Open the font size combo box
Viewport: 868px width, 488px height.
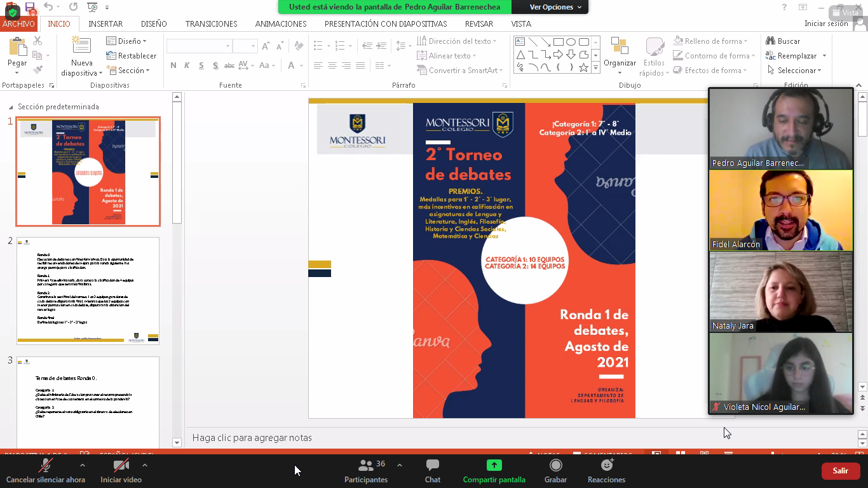point(245,46)
